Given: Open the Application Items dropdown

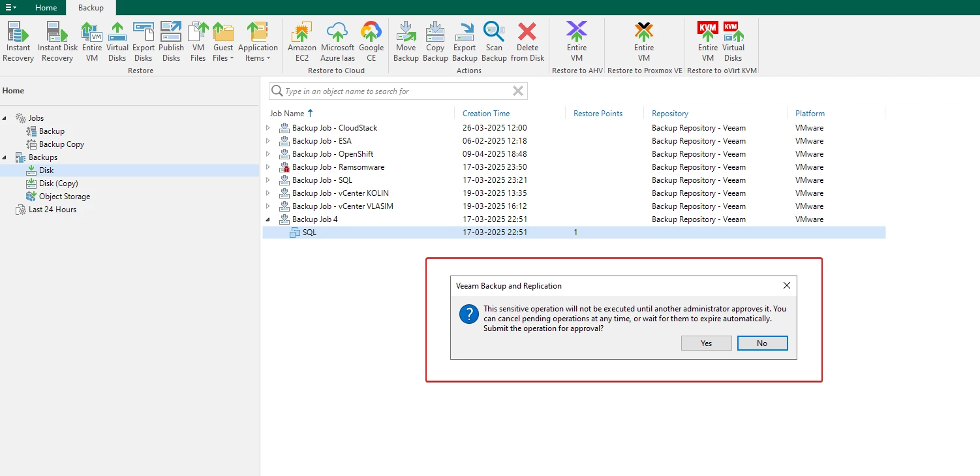Looking at the screenshot, I should (258, 42).
